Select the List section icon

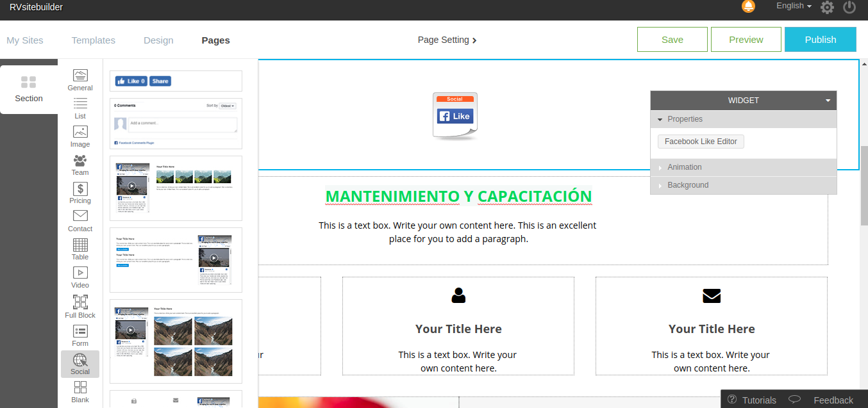tap(80, 108)
